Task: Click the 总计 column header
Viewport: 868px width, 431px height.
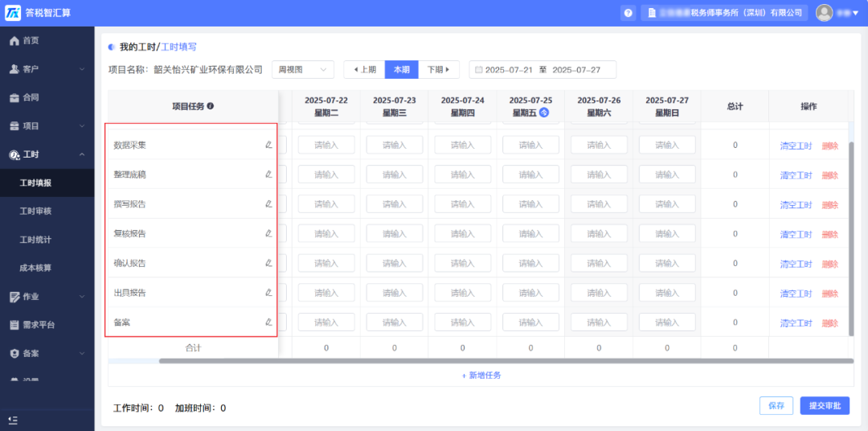Action: pos(735,106)
